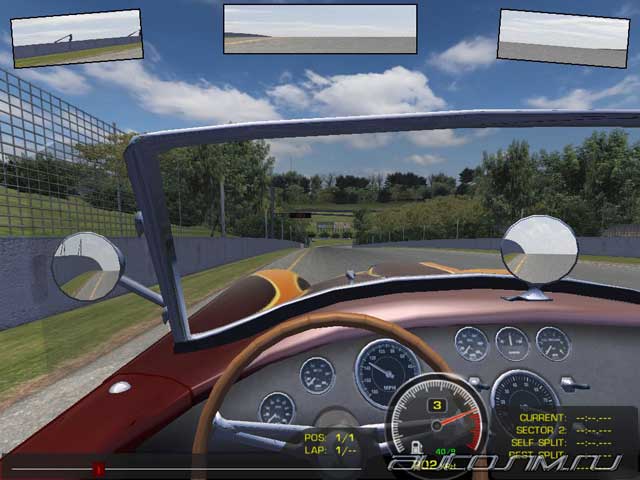The image size is (640, 480).
Task: Click the red marker on track progress bar
Action: [98, 469]
